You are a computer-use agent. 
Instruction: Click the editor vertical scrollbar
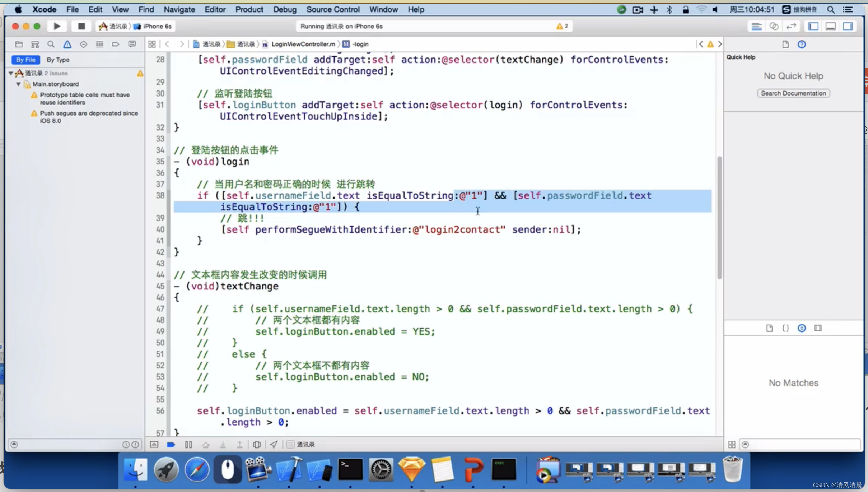point(719,218)
